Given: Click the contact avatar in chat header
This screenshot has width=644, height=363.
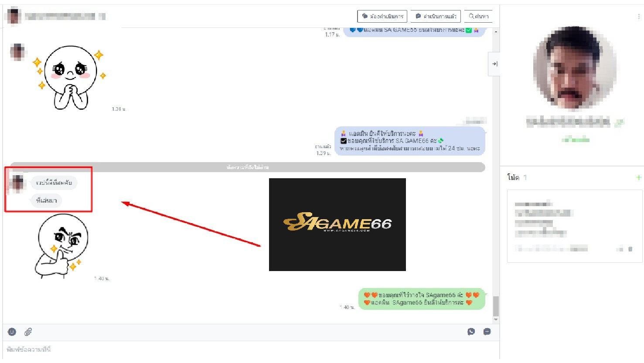Looking at the screenshot, I should coord(14,17).
